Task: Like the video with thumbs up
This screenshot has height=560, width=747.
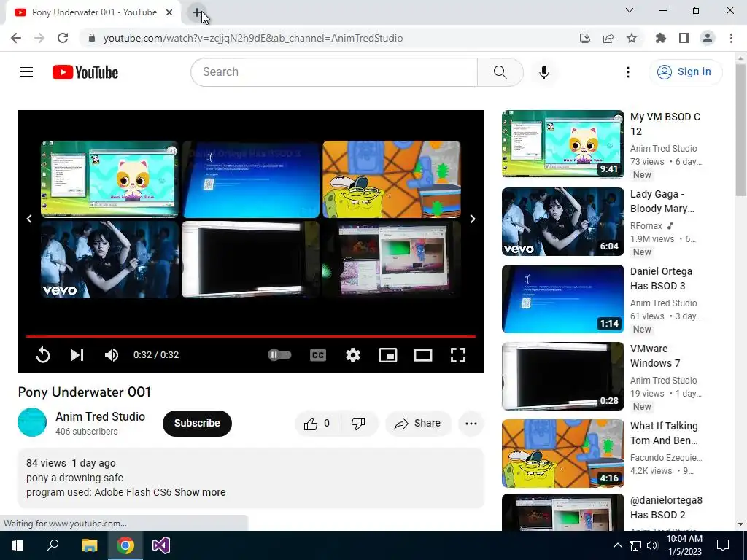Action: pyautogui.click(x=317, y=424)
